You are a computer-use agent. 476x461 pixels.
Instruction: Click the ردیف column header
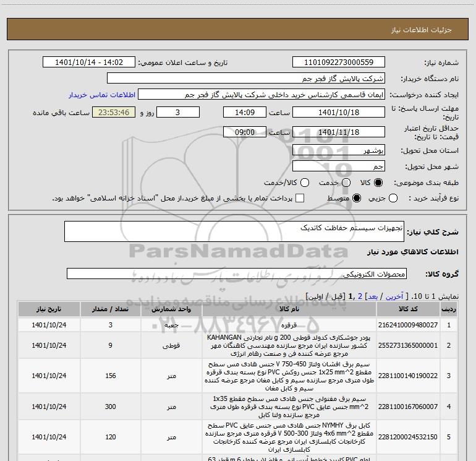pyautogui.click(x=449, y=309)
